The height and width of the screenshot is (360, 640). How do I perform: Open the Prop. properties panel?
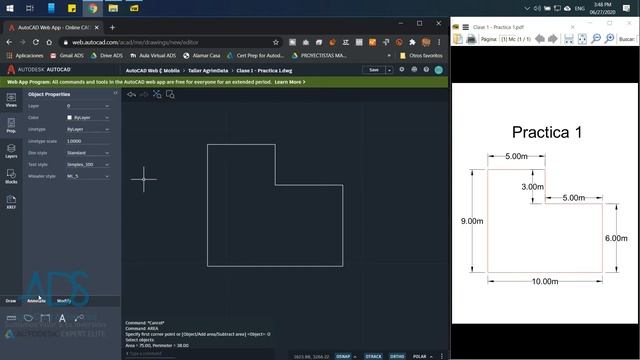(x=11, y=125)
